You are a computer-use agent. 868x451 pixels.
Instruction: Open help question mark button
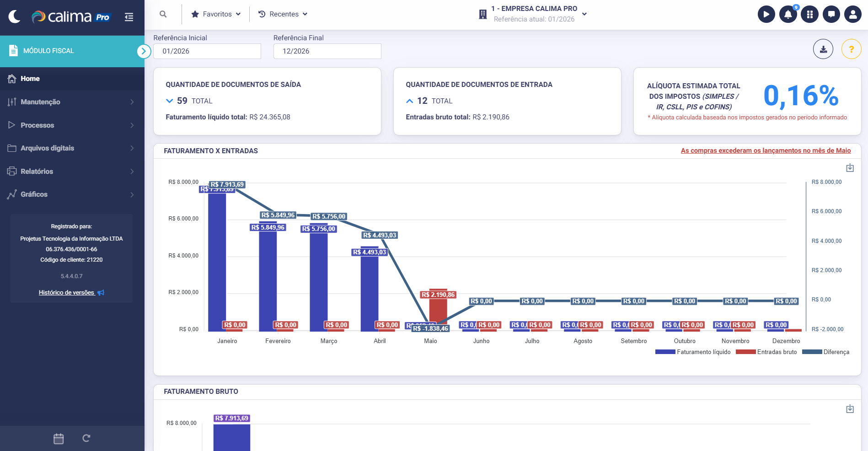click(852, 49)
